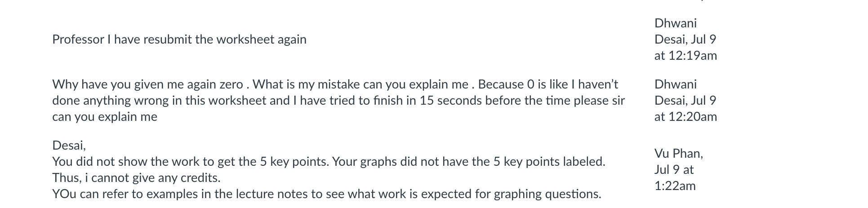Click the "Jul 9 at" date under Vu Phan
Image resolution: width=868 pixels, height=208 pixels.
(x=674, y=170)
